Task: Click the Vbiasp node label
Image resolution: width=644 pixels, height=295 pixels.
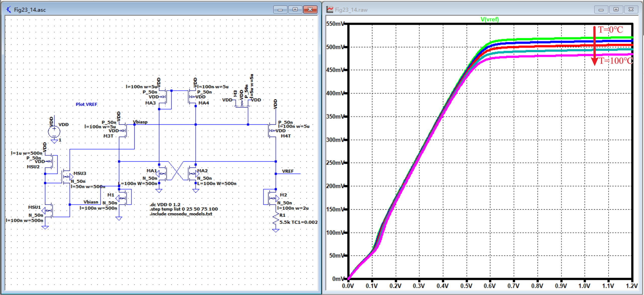Action: (x=140, y=122)
